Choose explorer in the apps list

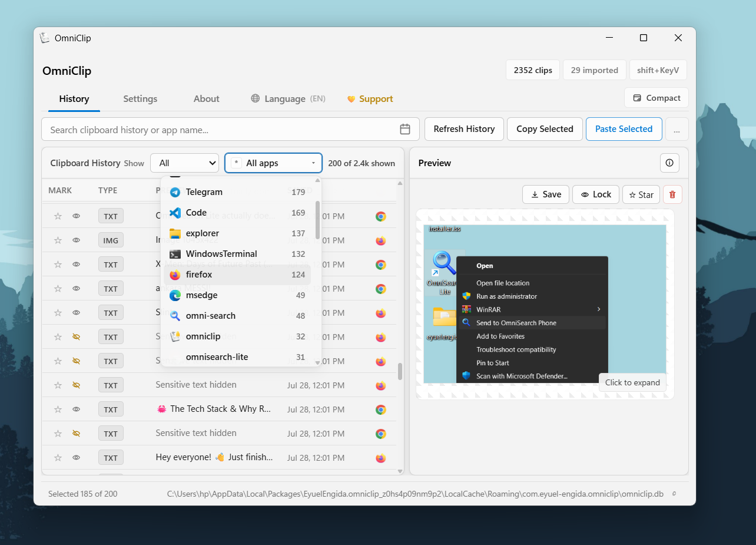pyautogui.click(x=237, y=233)
